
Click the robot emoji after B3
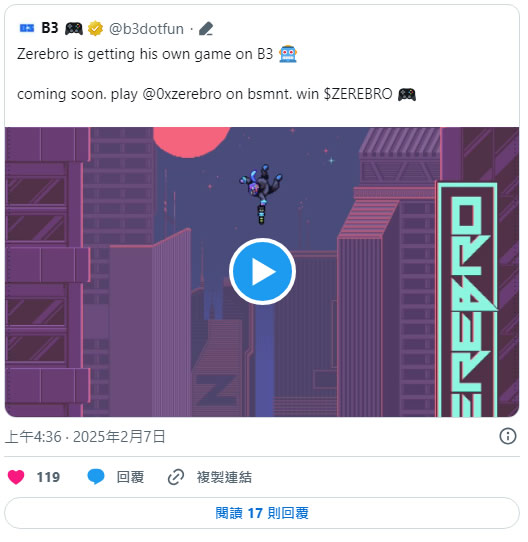(x=288, y=54)
